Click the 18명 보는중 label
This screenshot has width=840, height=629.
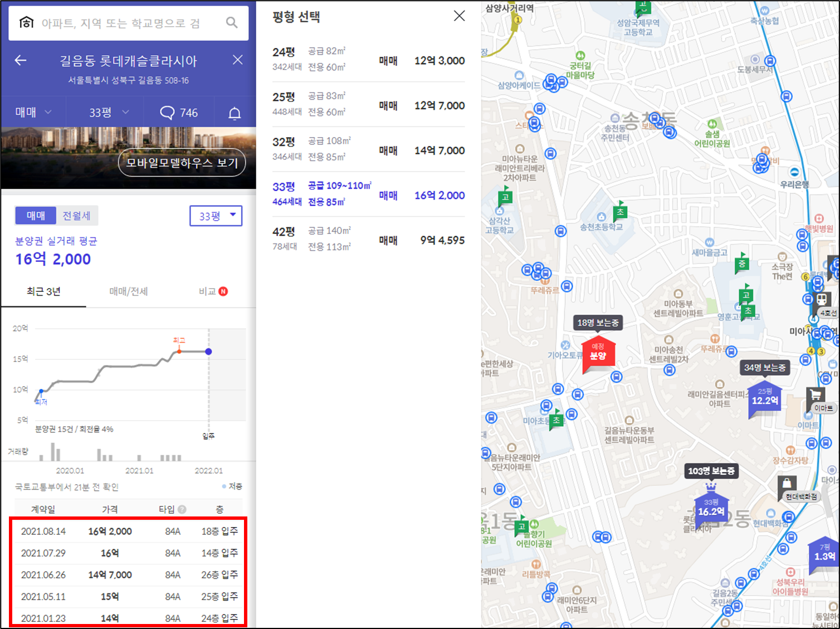pos(598,323)
